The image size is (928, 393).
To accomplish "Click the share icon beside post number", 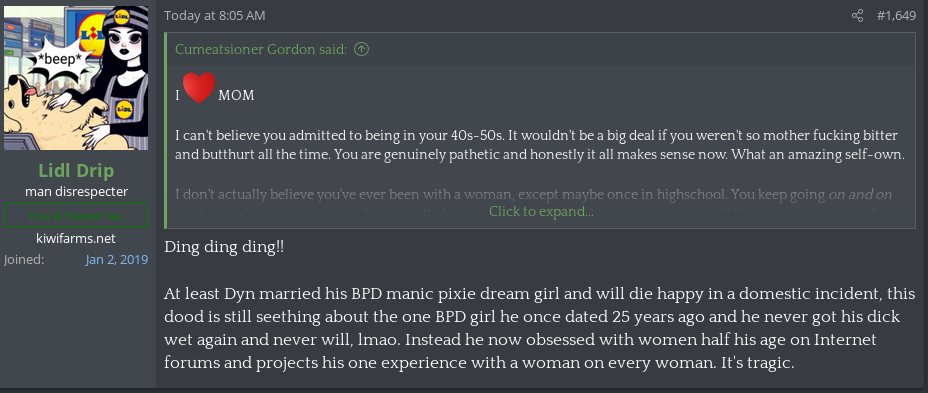I will click(857, 16).
